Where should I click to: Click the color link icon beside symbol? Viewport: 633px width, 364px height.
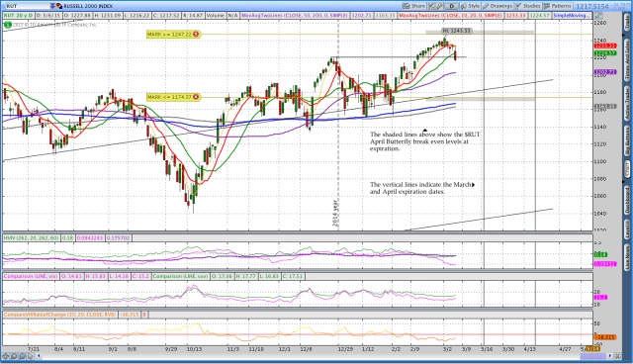click(x=59, y=6)
